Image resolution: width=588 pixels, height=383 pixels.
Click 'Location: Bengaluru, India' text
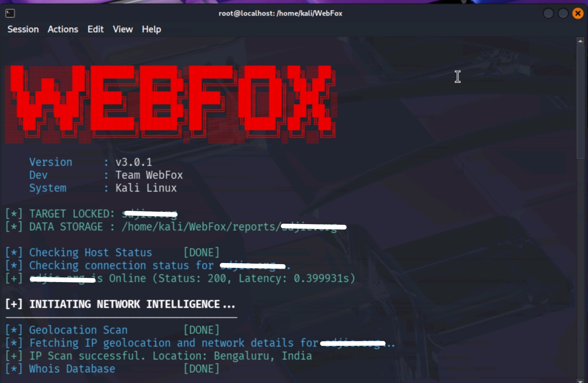[x=232, y=356]
